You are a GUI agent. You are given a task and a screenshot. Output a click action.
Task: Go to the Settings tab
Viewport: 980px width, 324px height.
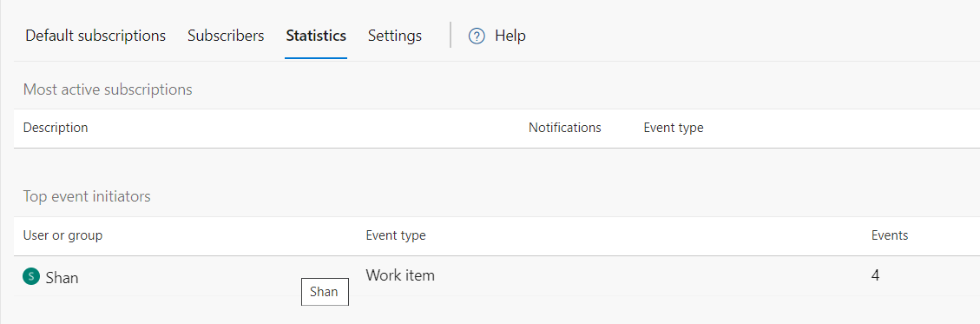coord(395,36)
